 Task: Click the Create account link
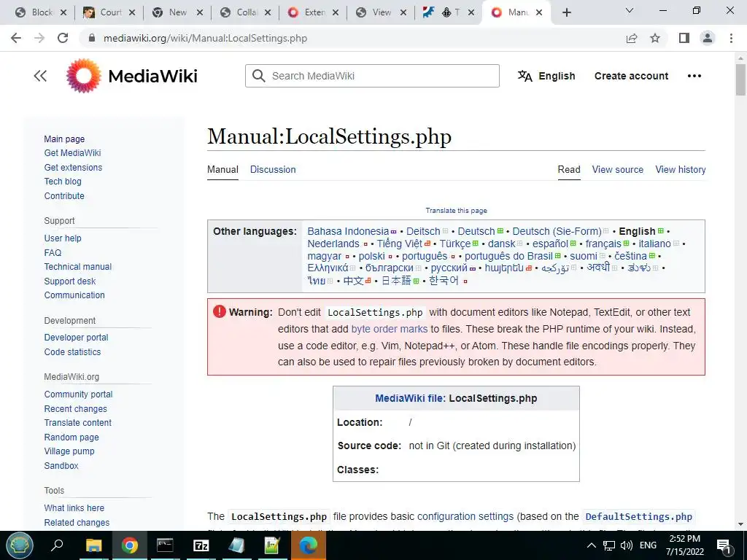[x=631, y=76]
